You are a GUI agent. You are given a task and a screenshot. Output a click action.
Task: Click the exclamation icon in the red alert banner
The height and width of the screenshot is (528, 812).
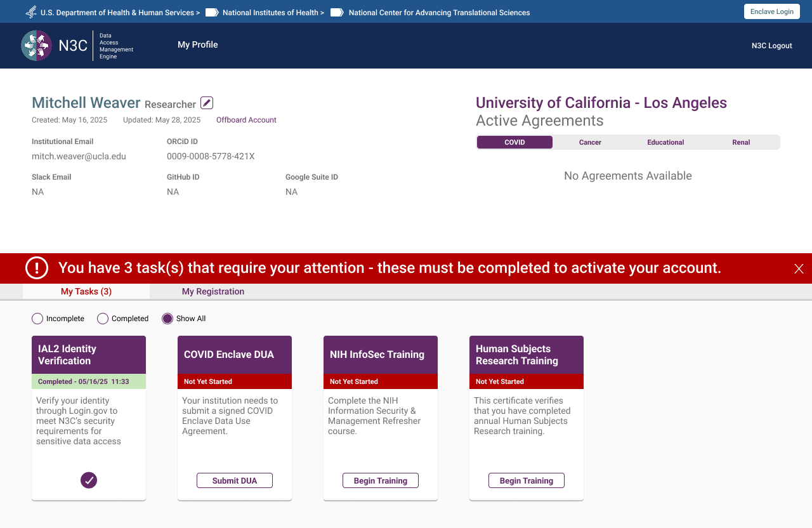(37, 268)
